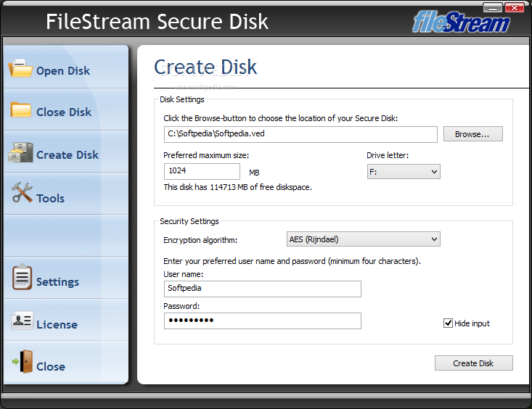
Task: Toggle the Hide input checkbox
Action: (448, 323)
